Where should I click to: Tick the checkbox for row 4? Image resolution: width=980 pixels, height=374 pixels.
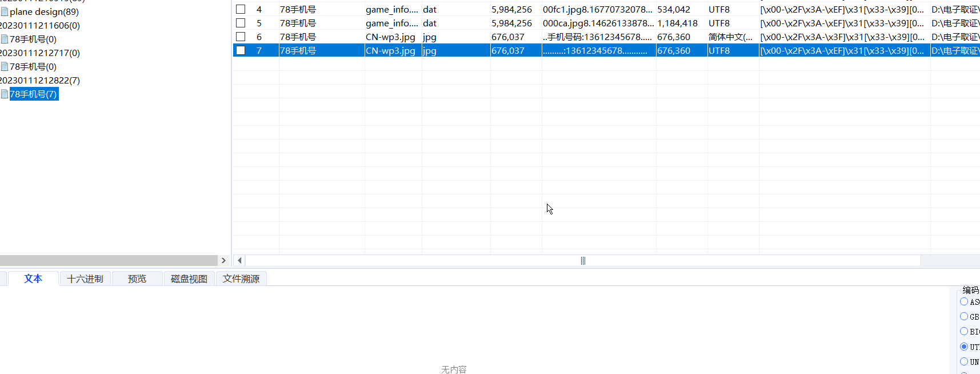tap(241, 9)
